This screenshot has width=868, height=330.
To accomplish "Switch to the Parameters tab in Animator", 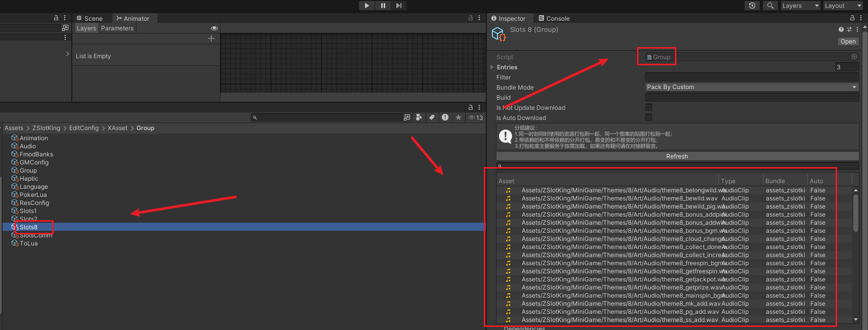I will pos(117,28).
